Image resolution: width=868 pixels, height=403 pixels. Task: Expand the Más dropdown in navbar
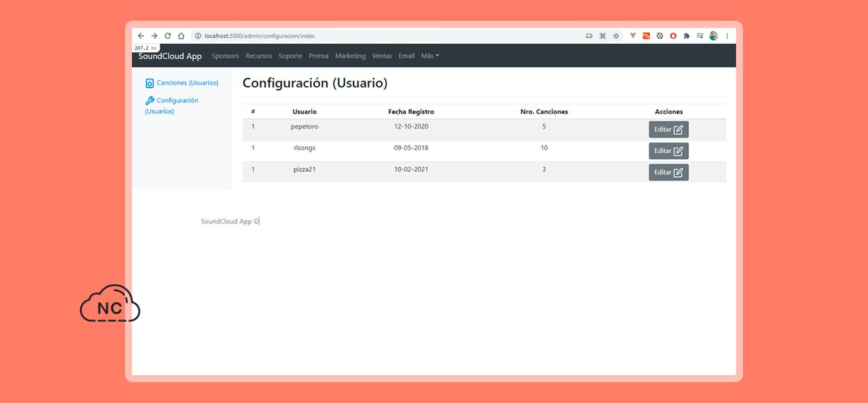click(x=430, y=56)
